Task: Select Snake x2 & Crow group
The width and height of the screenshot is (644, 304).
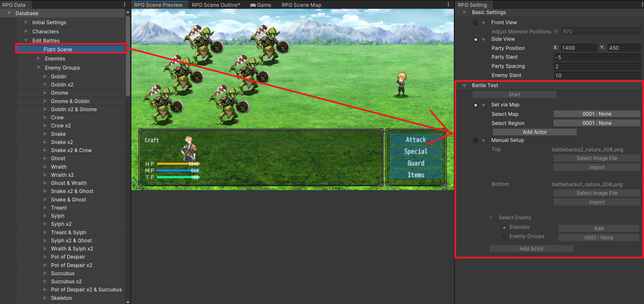Action: pyautogui.click(x=71, y=150)
